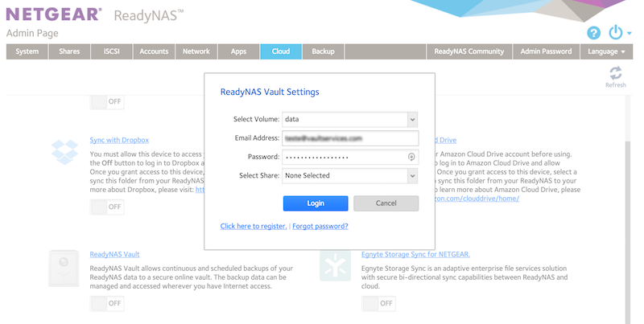The height and width of the screenshot is (324, 644).
Task: Click the 'ReadyNAS Vault Settings' dialog title
Action: 270,92
